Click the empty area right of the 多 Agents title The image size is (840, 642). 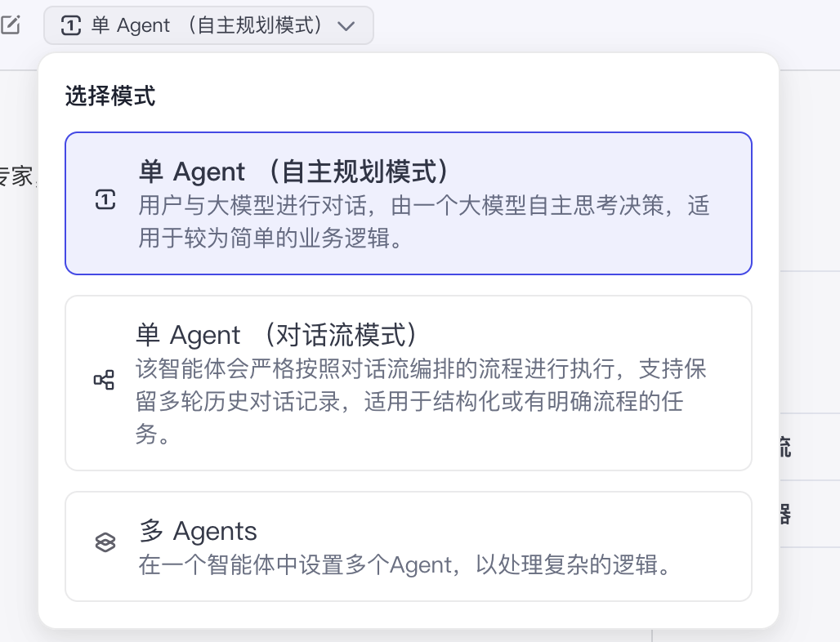point(490,532)
